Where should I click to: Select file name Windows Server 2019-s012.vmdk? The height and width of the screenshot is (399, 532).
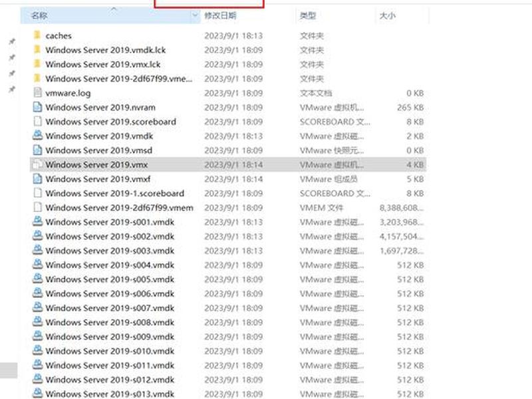point(110,380)
